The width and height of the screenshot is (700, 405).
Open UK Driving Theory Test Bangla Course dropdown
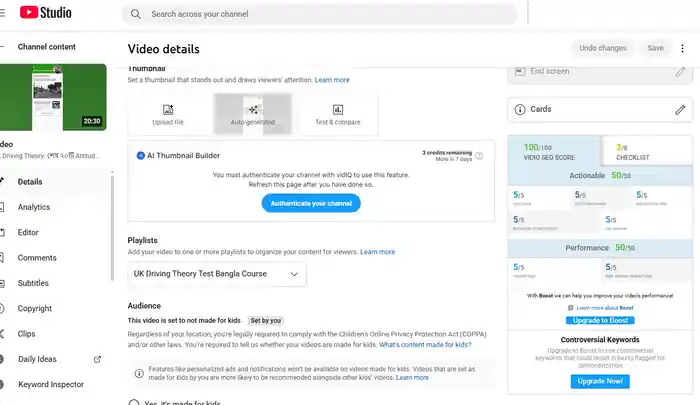click(217, 274)
